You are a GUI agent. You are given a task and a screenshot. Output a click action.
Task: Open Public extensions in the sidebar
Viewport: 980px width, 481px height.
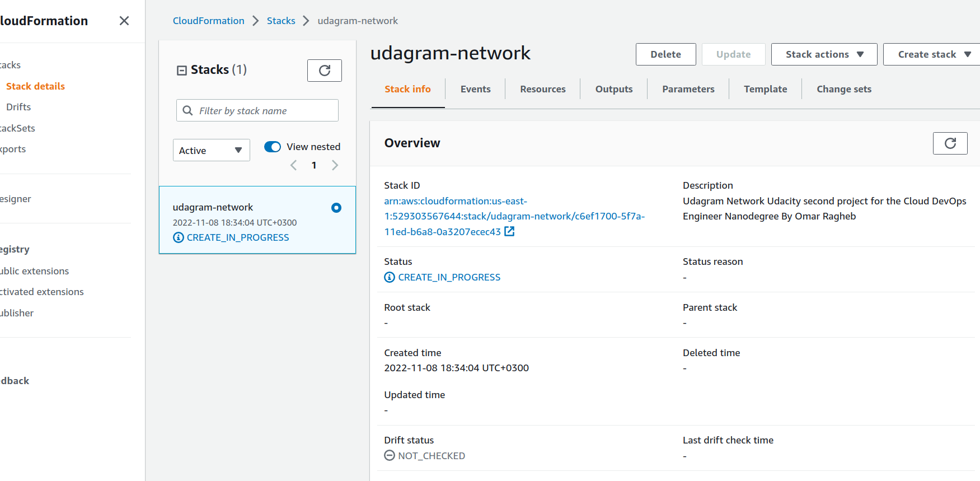[35, 271]
